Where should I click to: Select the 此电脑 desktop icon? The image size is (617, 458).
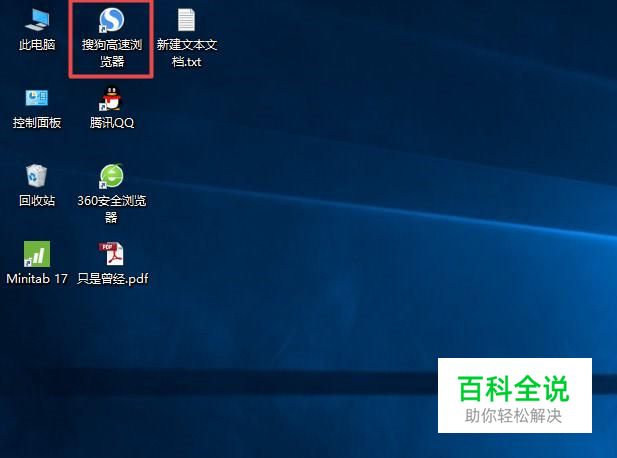click(x=37, y=19)
